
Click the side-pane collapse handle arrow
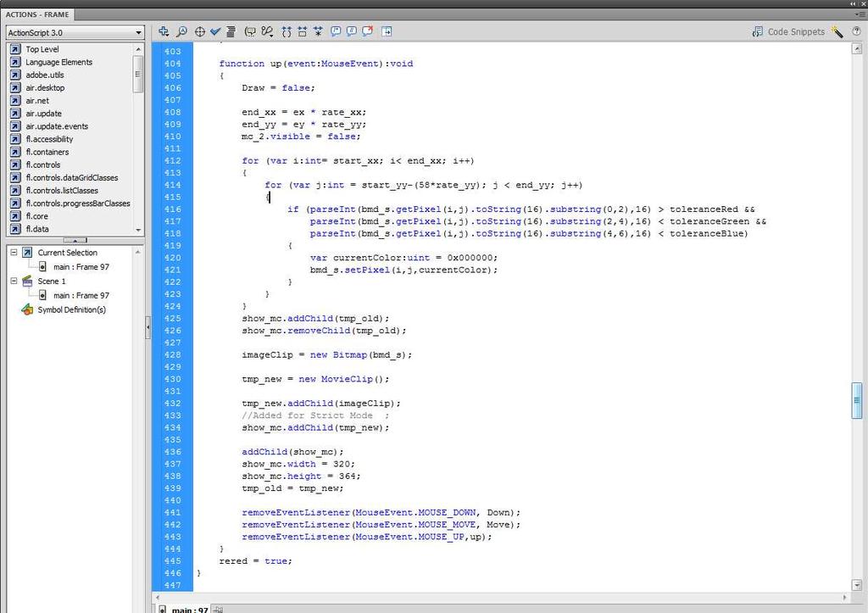pos(147,328)
